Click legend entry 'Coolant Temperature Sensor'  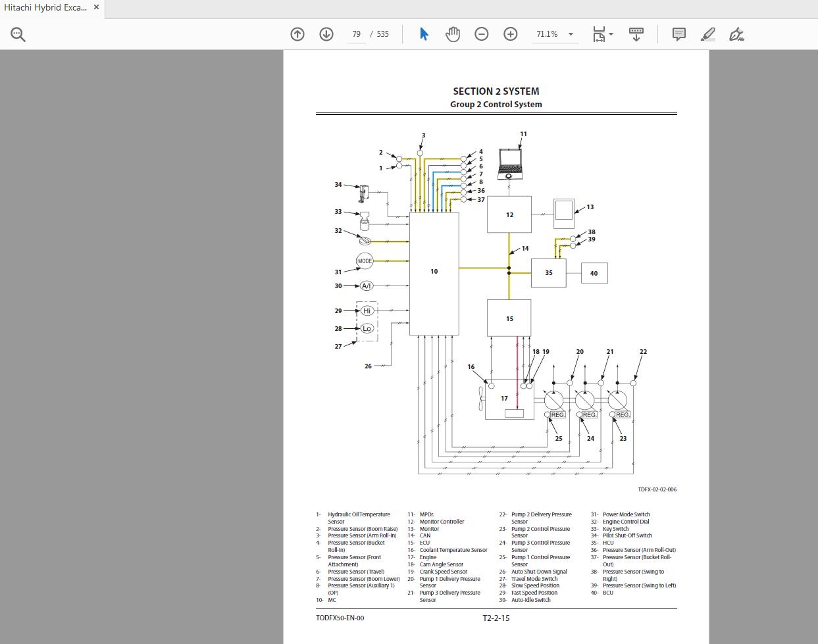tap(453, 550)
